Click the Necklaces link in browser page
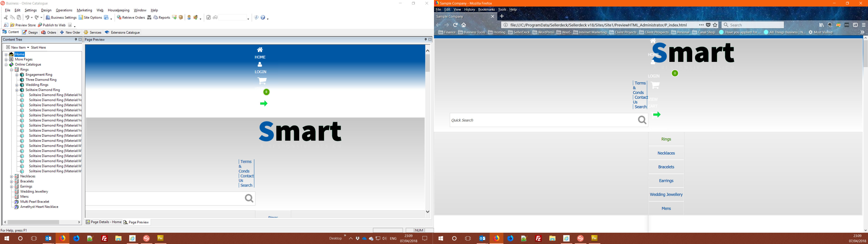 click(666, 153)
